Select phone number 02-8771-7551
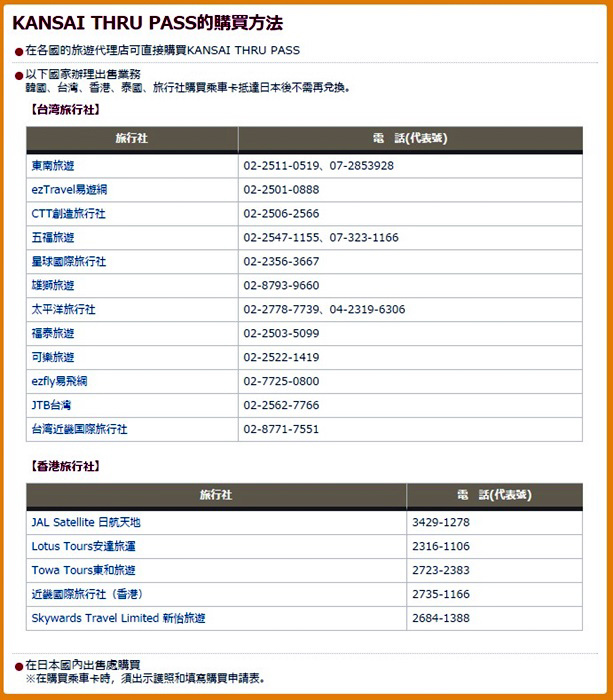This screenshot has height=700, width=613. (x=281, y=429)
